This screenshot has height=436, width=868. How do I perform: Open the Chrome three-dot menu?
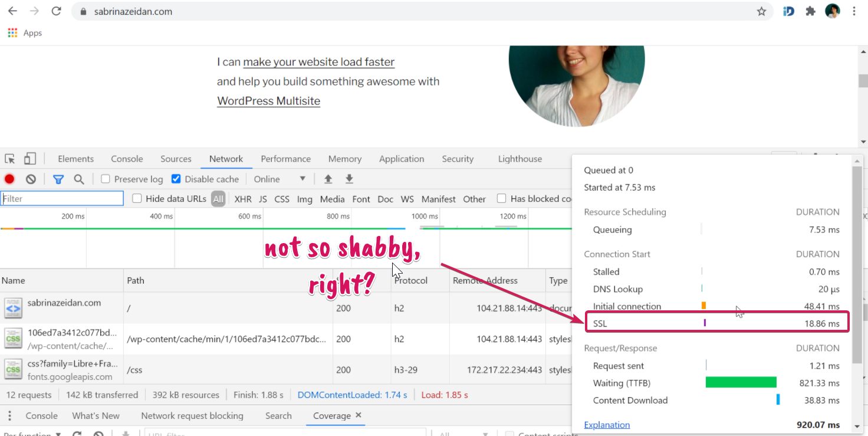click(854, 11)
